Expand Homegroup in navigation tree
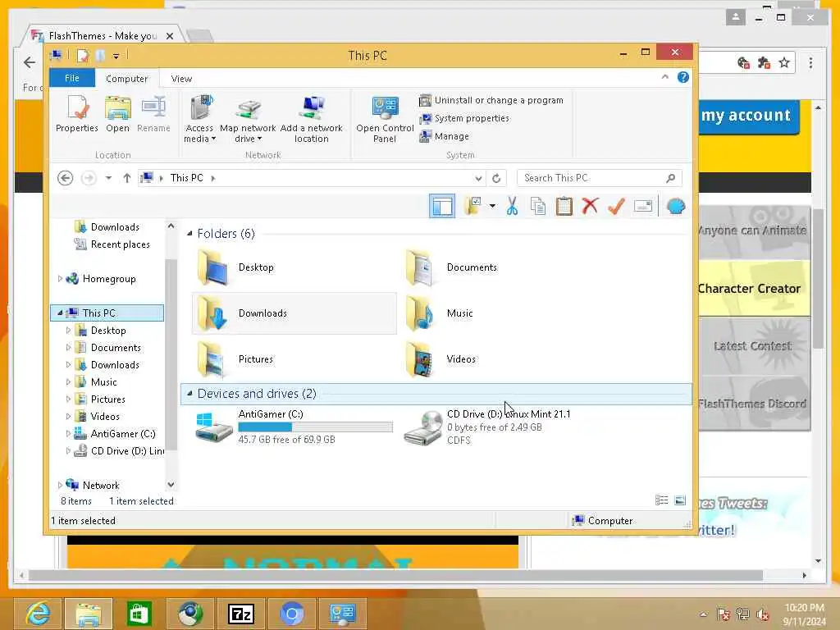 pos(60,279)
